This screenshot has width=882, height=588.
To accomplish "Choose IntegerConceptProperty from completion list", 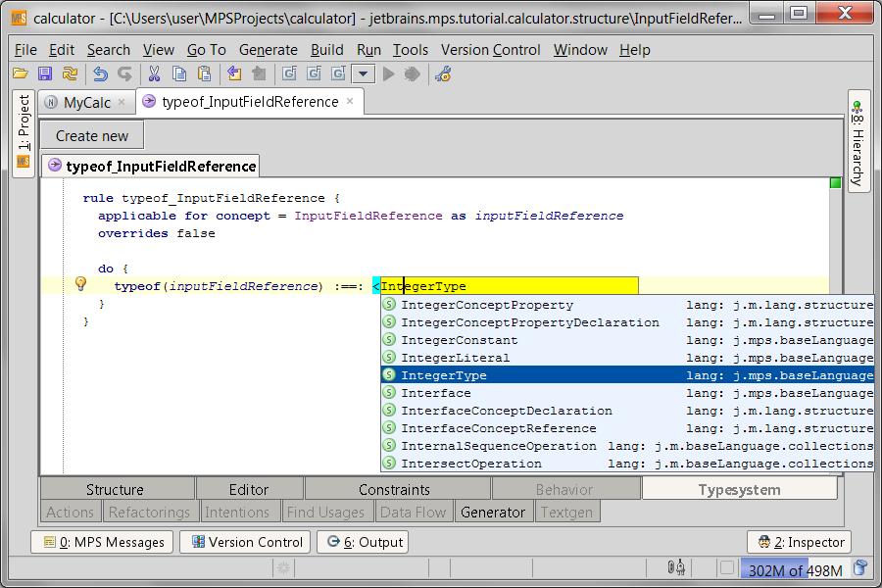I will point(627,305).
